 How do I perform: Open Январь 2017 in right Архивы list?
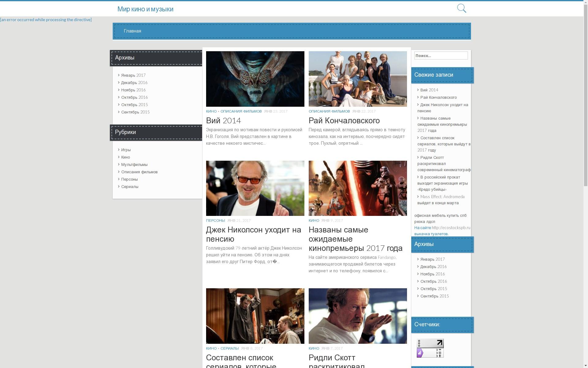tap(432, 259)
